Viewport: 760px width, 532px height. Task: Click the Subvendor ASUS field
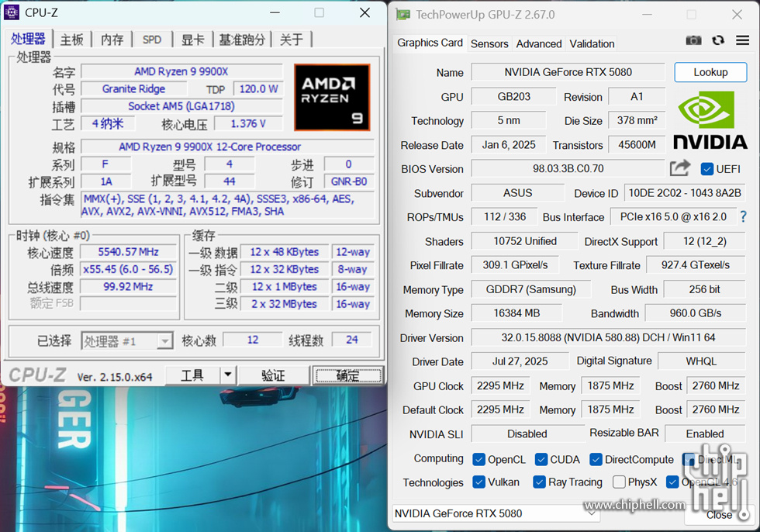pos(518,193)
